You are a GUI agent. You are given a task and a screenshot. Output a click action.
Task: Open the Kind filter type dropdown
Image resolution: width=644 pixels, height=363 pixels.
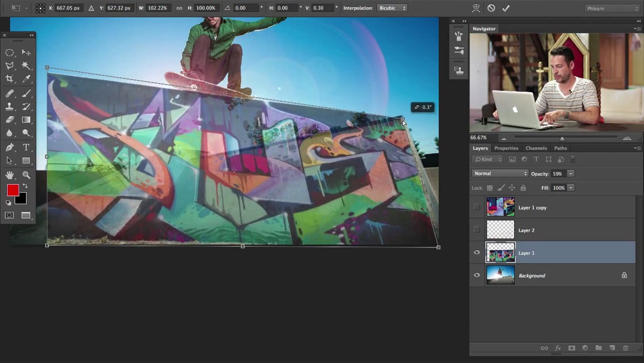coord(487,159)
